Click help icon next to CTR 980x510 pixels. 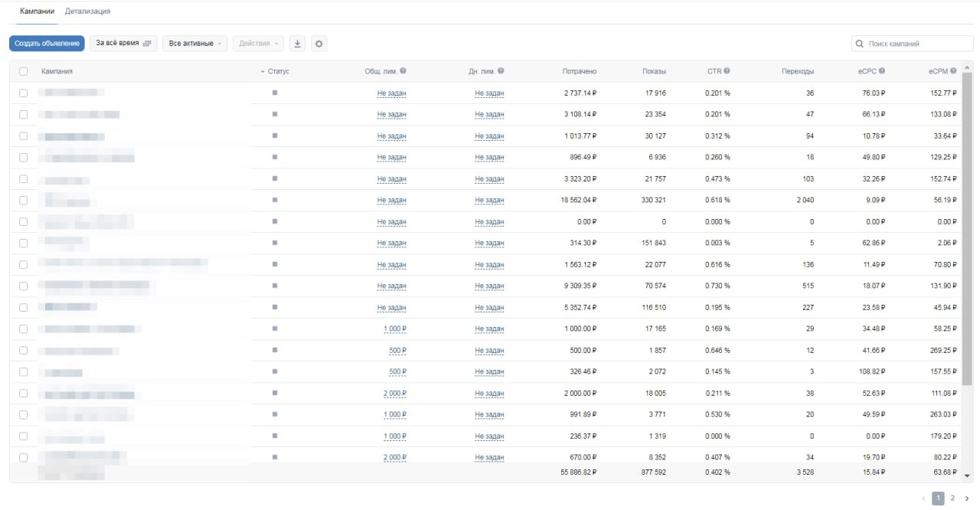[727, 71]
